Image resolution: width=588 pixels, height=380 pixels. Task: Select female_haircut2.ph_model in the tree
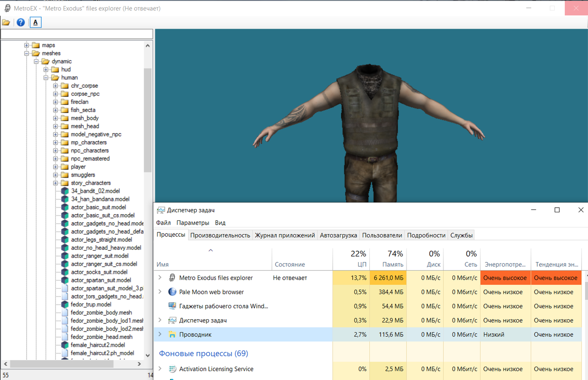(103, 353)
